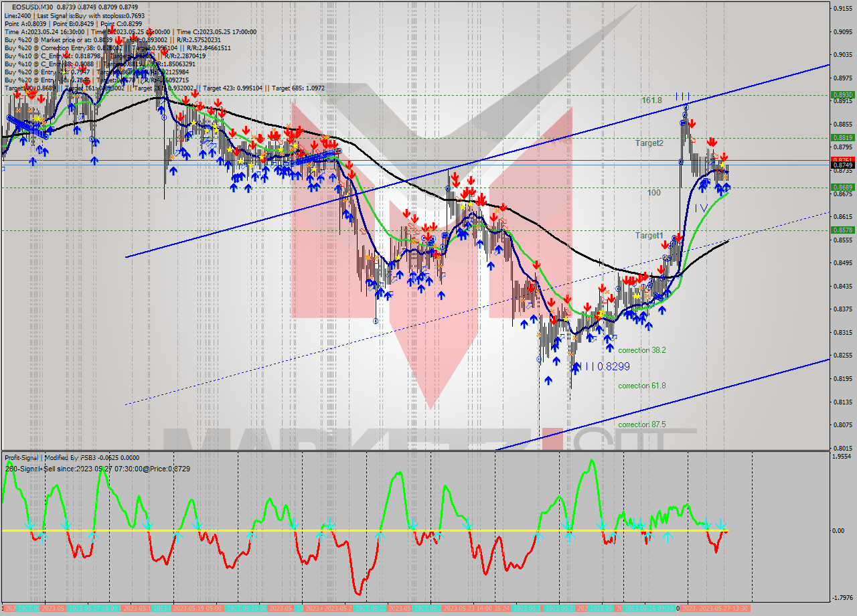This screenshot has width=857, height=616.
Task: Click the 0.9035 price axis label
Action: [843, 55]
